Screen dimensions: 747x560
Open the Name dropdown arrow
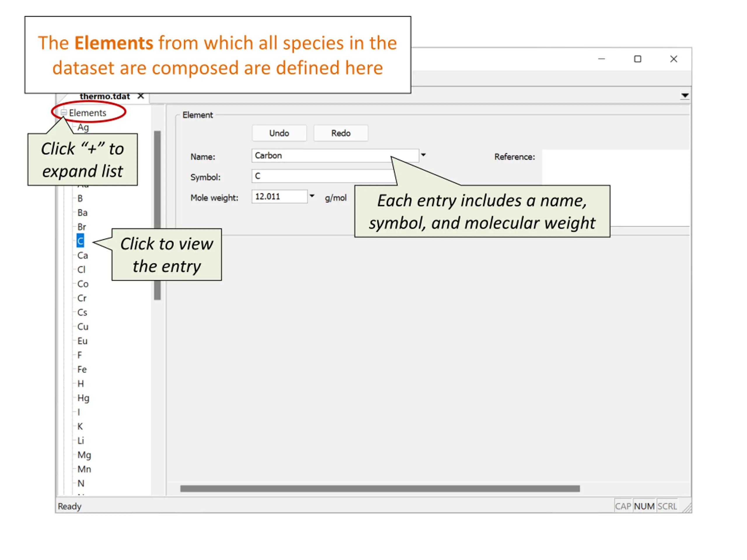point(423,155)
